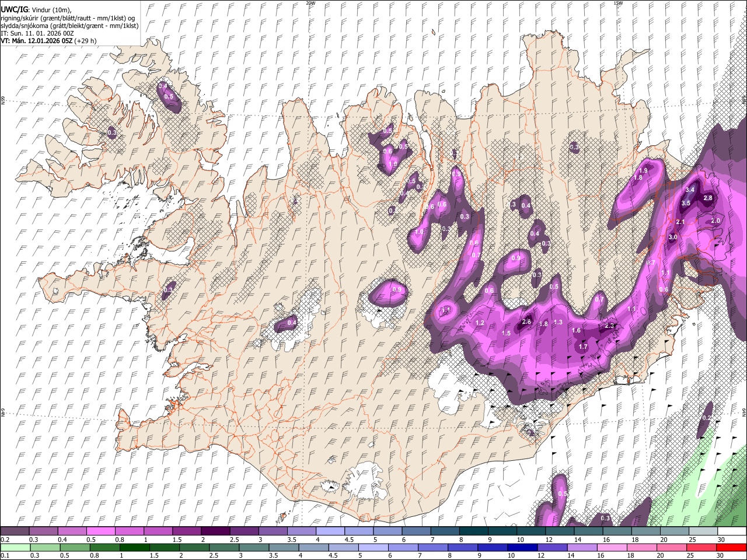
Task: Click the 'VT: Mán. 12.01.2026 05Z' valid time
Action: [36, 41]
